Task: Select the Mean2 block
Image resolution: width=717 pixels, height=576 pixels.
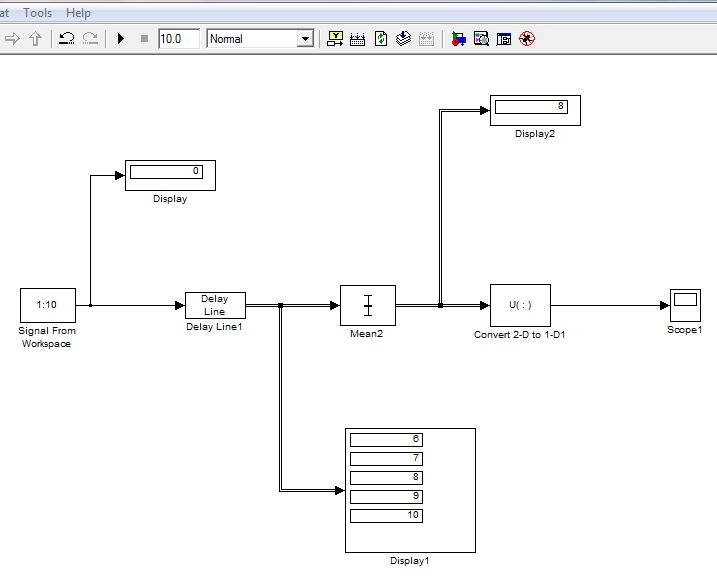Action: tap(367, 305)
